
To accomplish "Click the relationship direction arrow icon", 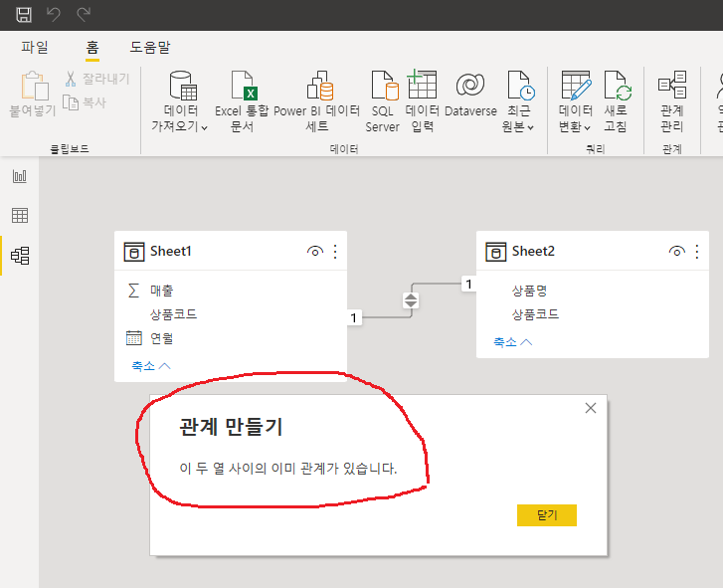I will (x=411, y=300).
